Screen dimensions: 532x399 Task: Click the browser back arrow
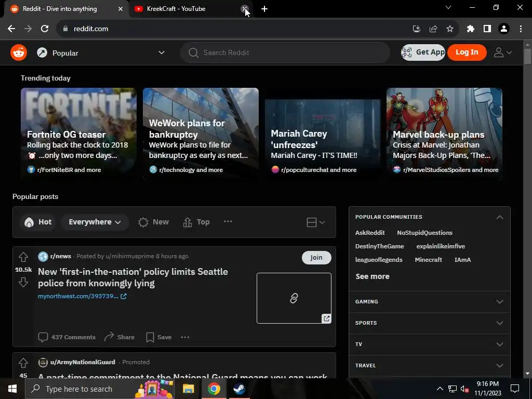(x=11, y=29)
